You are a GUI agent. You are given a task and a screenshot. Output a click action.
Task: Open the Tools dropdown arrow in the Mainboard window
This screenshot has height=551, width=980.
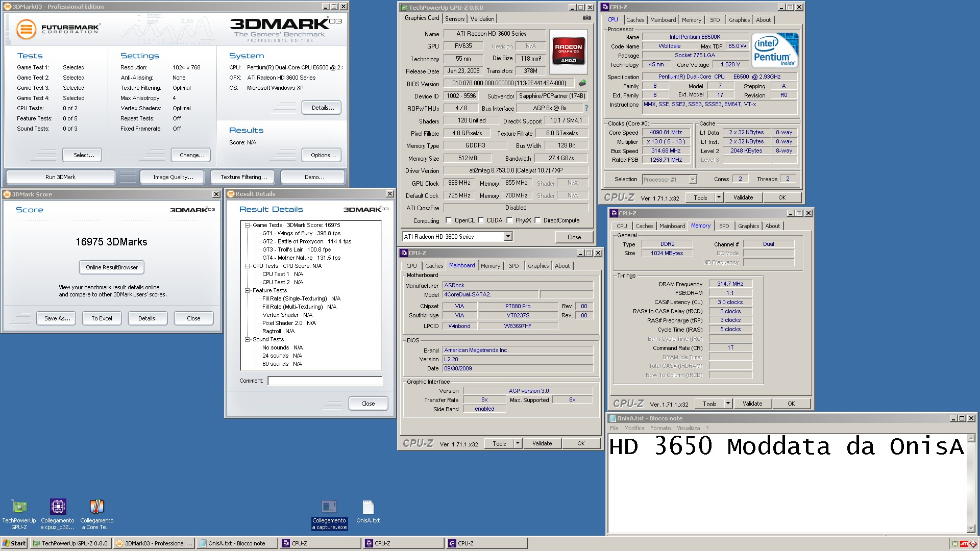click(x=518, y=444)
